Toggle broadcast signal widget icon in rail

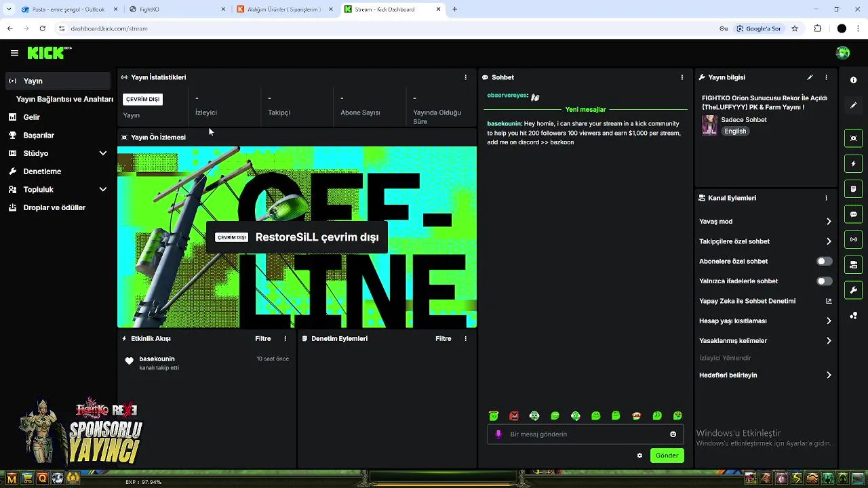[x=854, y=239]
